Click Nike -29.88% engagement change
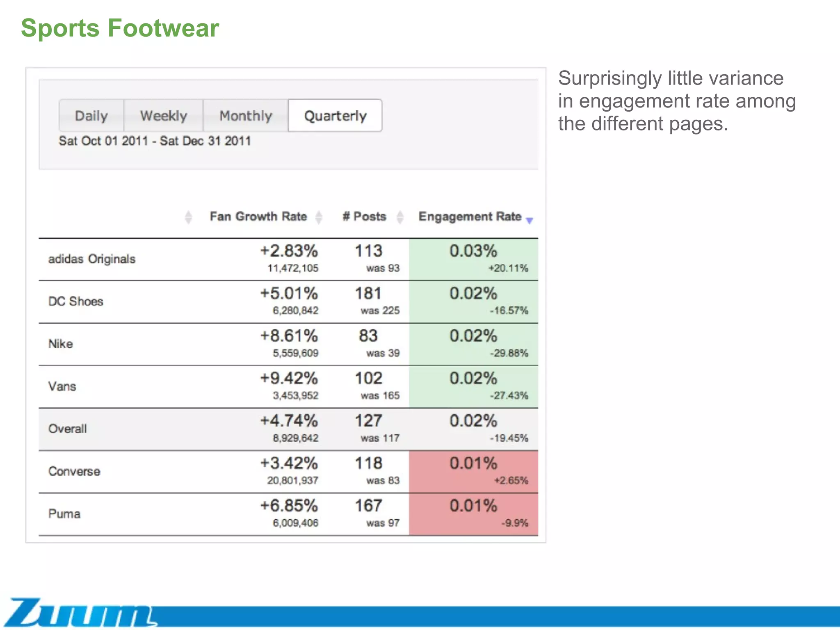This screenshot has height=630, width=840. pyautogui.click(x=509, y=353)
